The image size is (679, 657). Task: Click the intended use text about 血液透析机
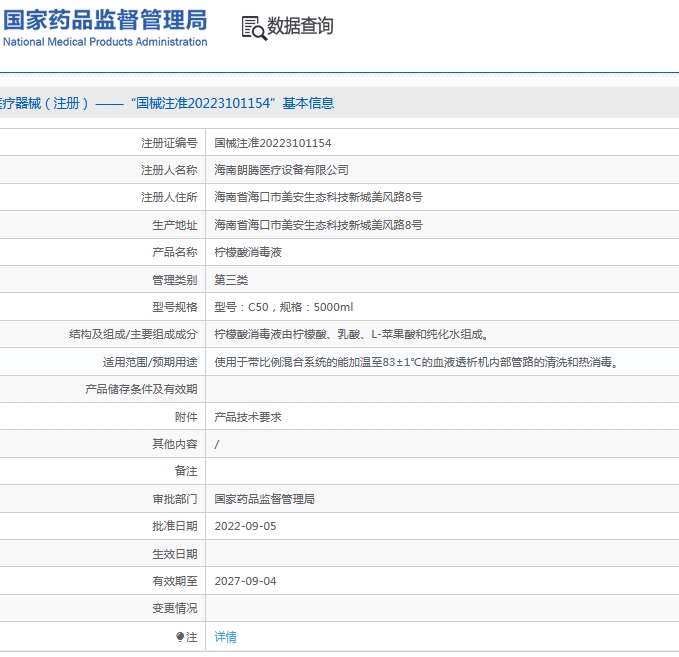coord(416,362)
